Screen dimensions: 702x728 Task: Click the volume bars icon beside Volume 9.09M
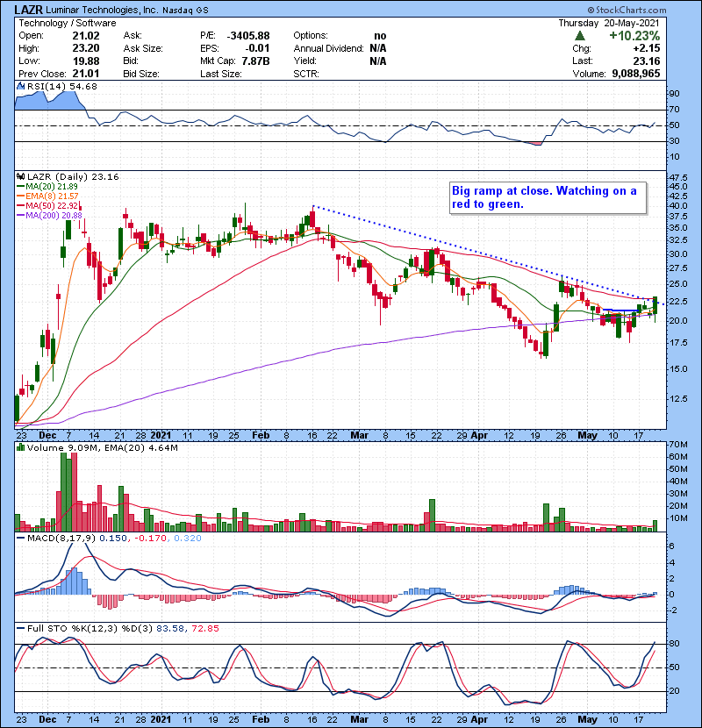click(21, 448)
